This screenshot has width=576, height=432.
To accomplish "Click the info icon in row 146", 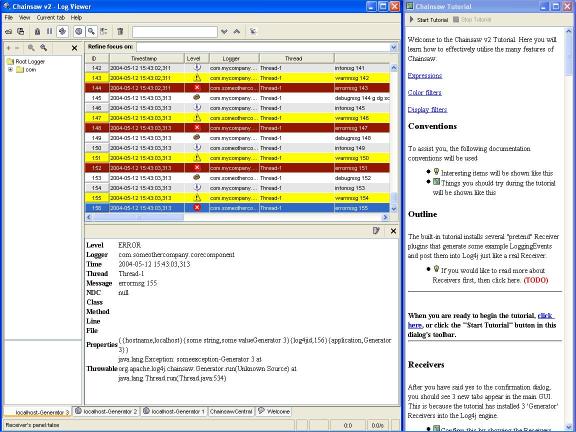I will click(x=197, y=108).
